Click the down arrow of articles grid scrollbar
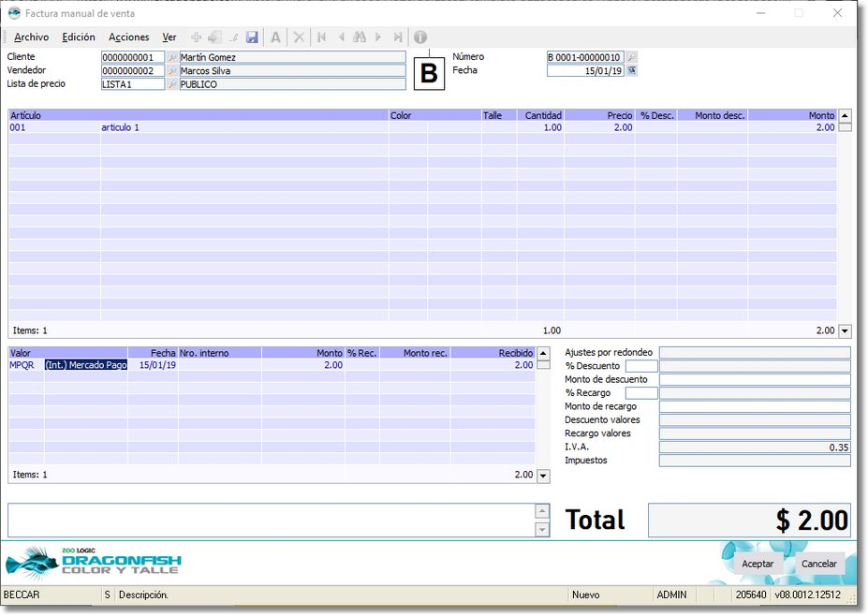 (845, 331)
